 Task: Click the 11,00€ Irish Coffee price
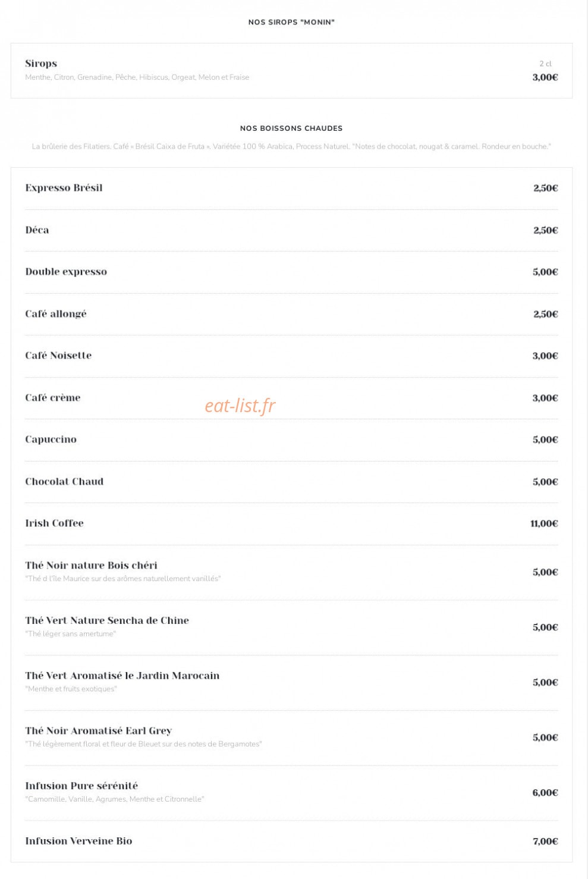coord(544,523)
